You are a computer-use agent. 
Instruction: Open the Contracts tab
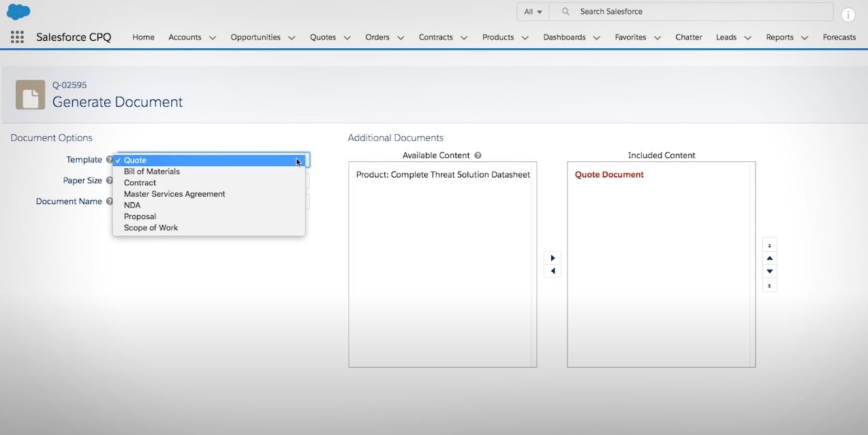(x=436, y=37)
